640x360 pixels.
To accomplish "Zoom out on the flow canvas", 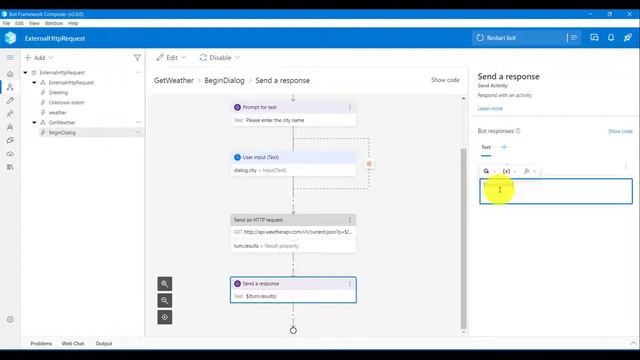I will (x=165, y=300).
